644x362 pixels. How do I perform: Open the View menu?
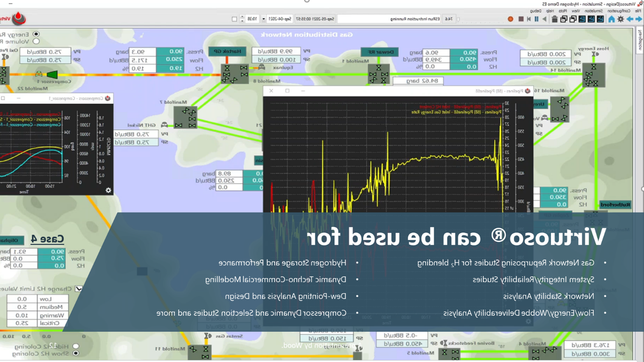tap(576, 11)
